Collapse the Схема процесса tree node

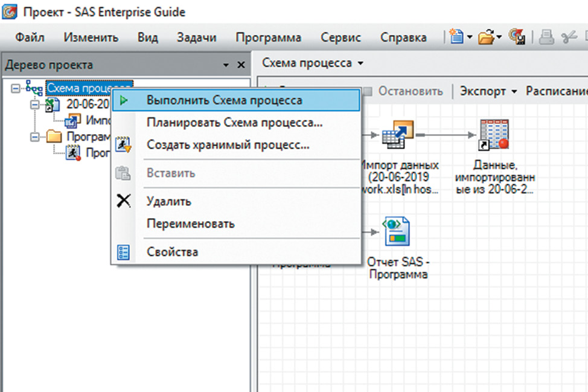click(x=15, y=89)
